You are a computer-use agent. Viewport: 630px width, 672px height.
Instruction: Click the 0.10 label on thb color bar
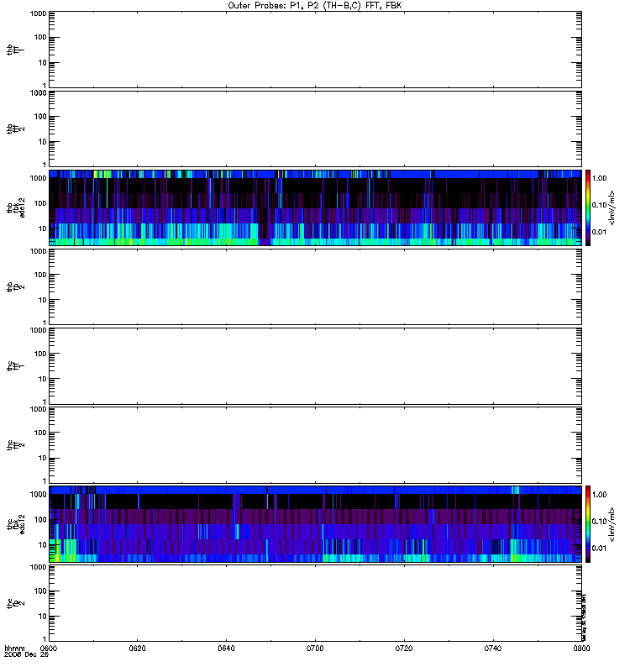[x=599, y=205]
